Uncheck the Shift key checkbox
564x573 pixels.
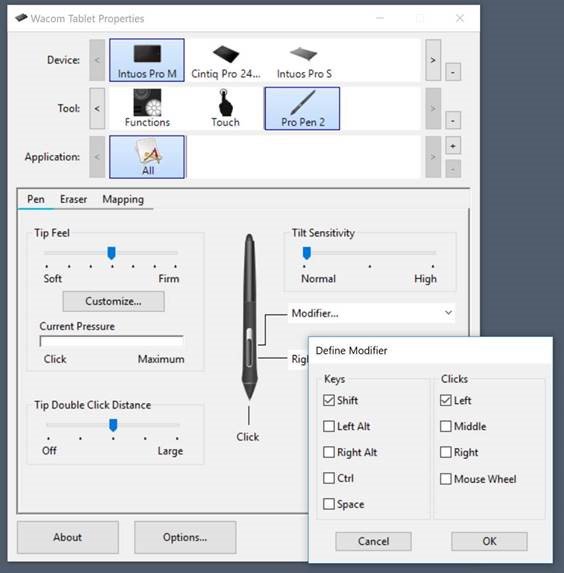click(x=329, y=400)
